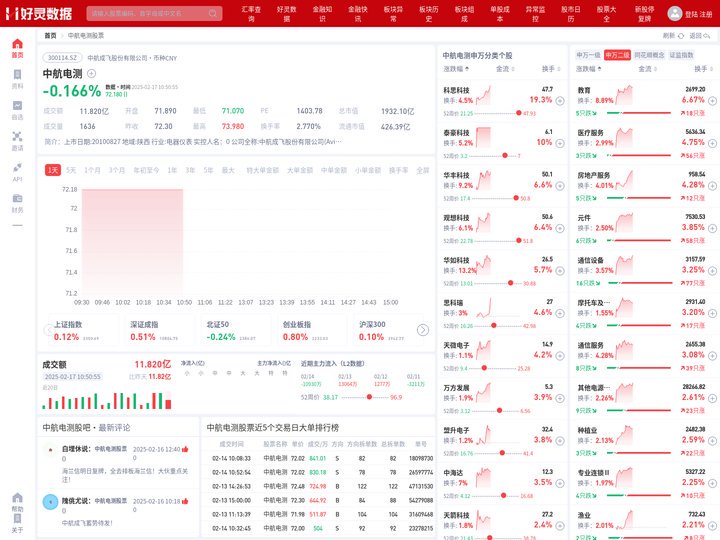Switch chart range to 年初至今
Viewport: 720px width, 540px height.
pos(146,170)
